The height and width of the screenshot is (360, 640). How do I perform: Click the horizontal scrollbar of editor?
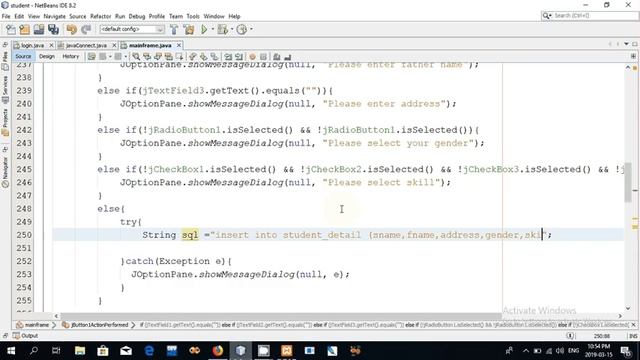point(281,316)
